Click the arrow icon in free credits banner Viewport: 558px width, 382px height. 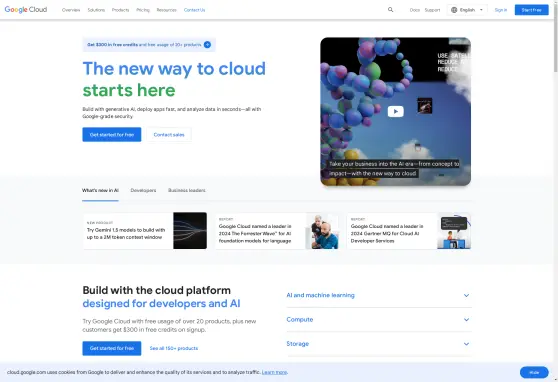tap(207, 45)
